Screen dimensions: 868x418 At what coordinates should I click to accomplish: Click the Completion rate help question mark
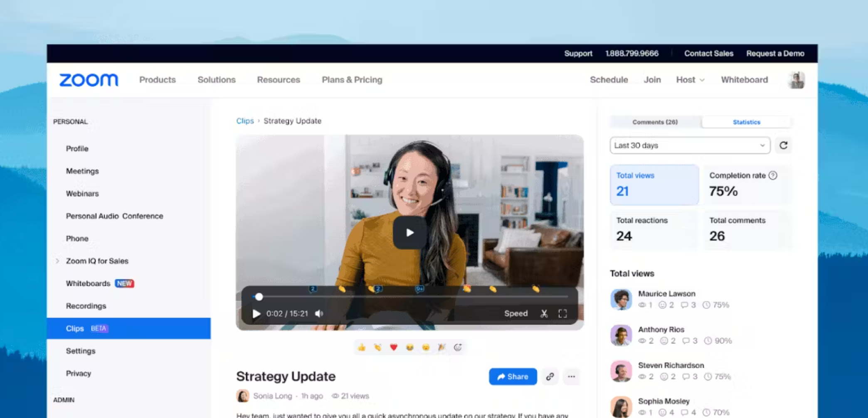click(773, 175)
